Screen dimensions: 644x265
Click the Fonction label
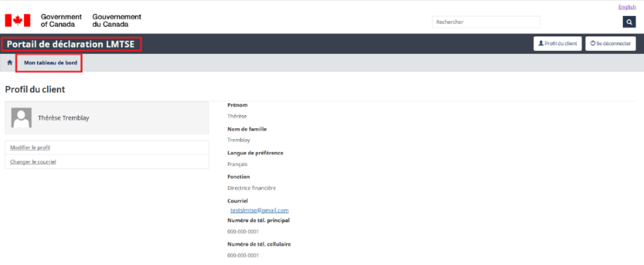pos(238,177)
